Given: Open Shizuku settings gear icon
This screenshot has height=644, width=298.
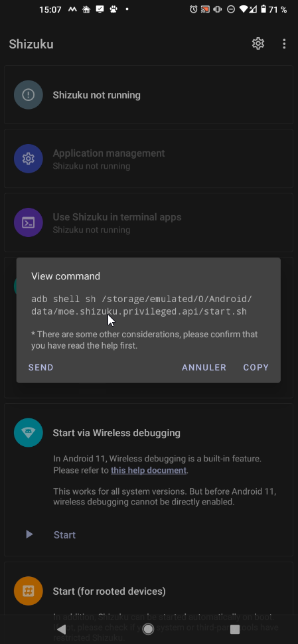Looking at the screenshot, I should 258,44.
